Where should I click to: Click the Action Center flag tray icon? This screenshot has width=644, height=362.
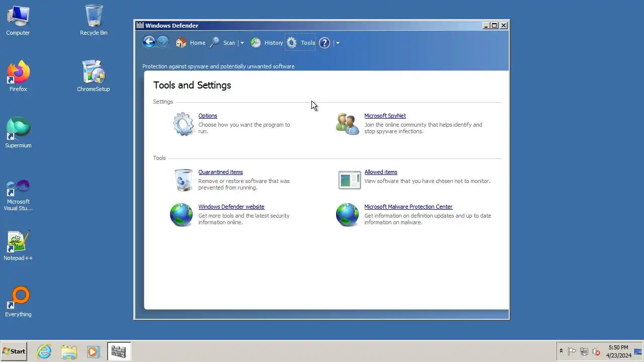click(572, 351)
